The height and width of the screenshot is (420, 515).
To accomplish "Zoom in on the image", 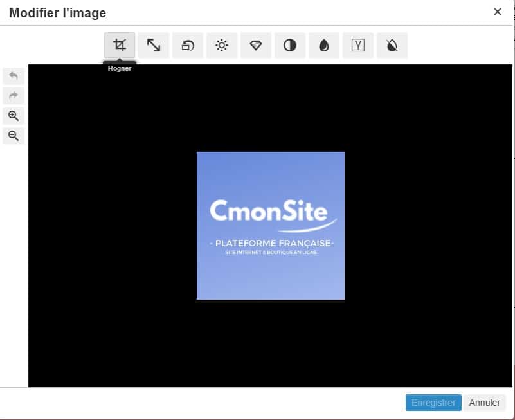I will point(14,116).
